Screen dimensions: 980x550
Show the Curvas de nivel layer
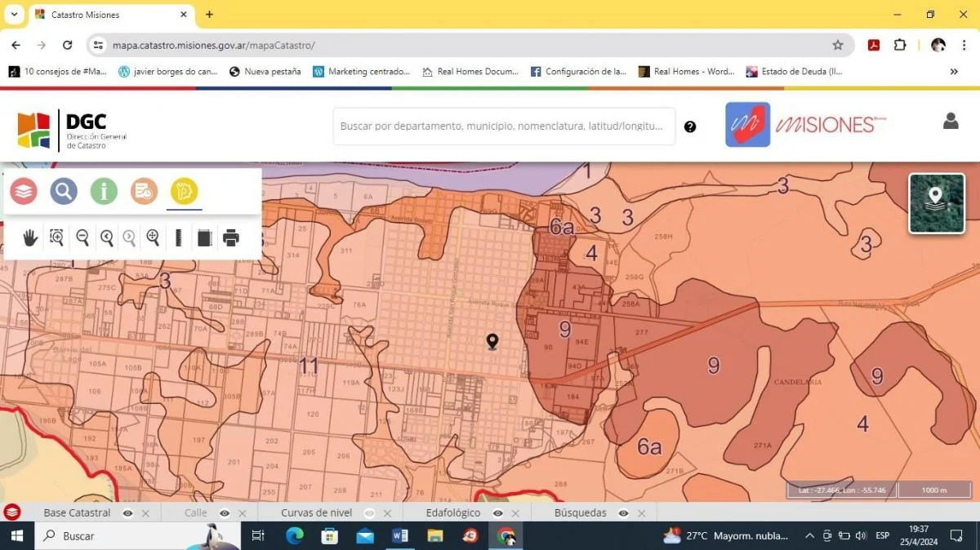[x=370, y=513]
